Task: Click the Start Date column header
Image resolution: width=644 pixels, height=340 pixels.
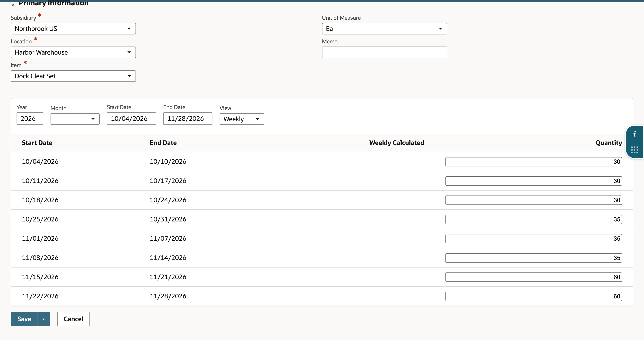Action: (37, 143)
